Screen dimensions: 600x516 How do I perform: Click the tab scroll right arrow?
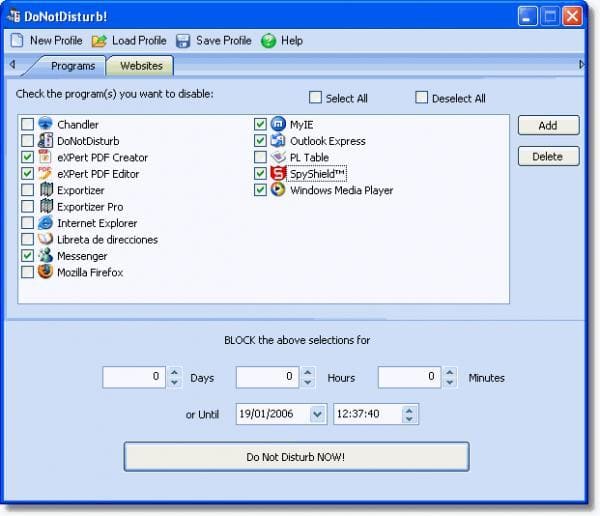coord(581,64)
